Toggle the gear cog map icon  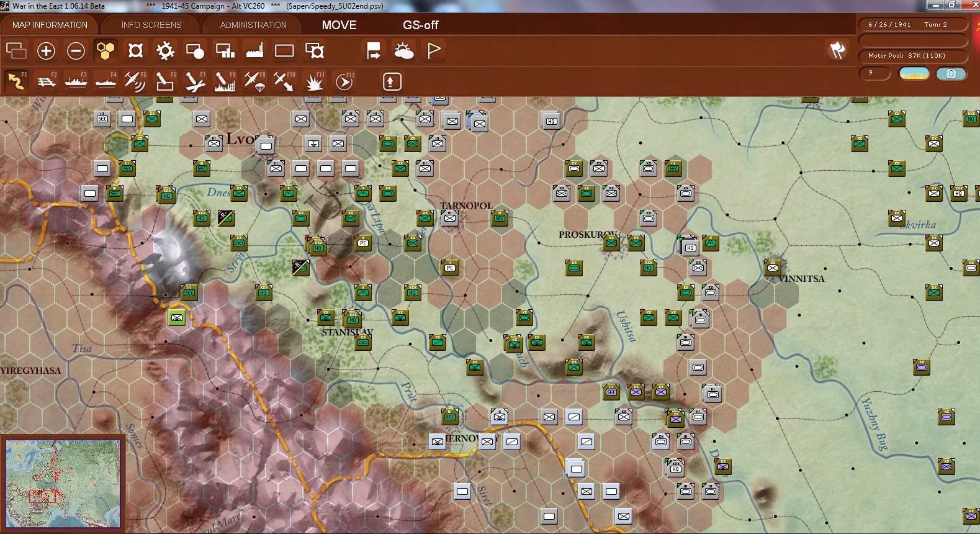tap(165, 51)
